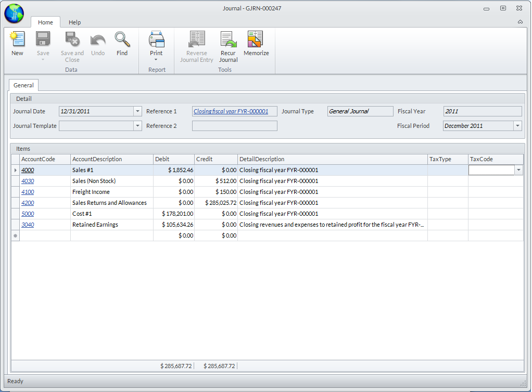The height and width of the screenshot is (392, 532).
Task: Switch to the Help ribbon tab
Action: [x=75, y=22]
